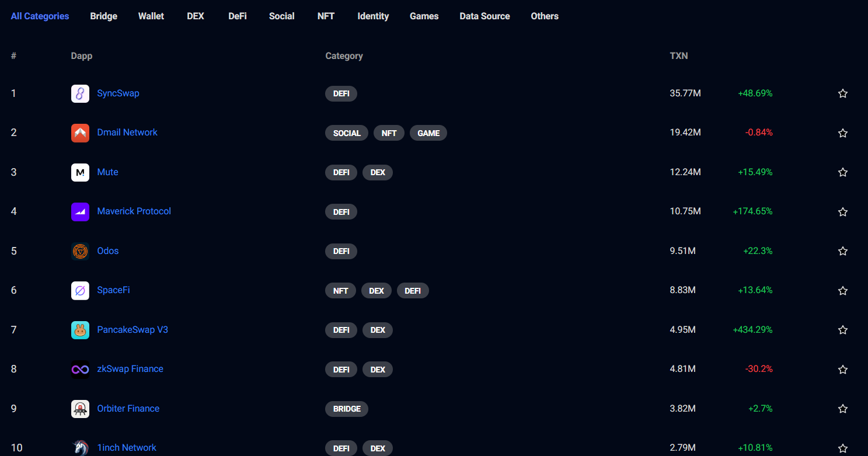The height and width of the screenshot is (456, 868).
Task: Click the +434.29% change value
Action: point(752,330)
